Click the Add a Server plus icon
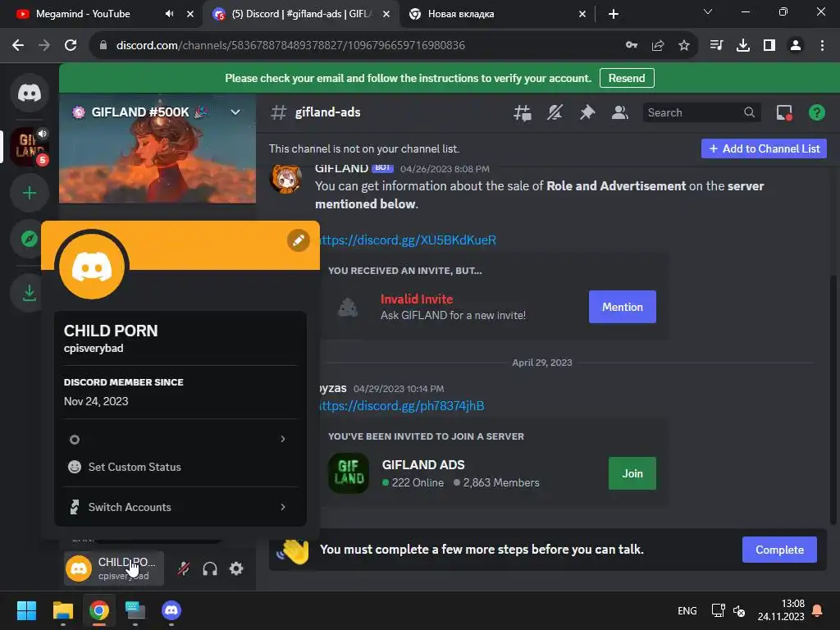Image resolution: width=840 pixels, height=630 pixels. 30,193
